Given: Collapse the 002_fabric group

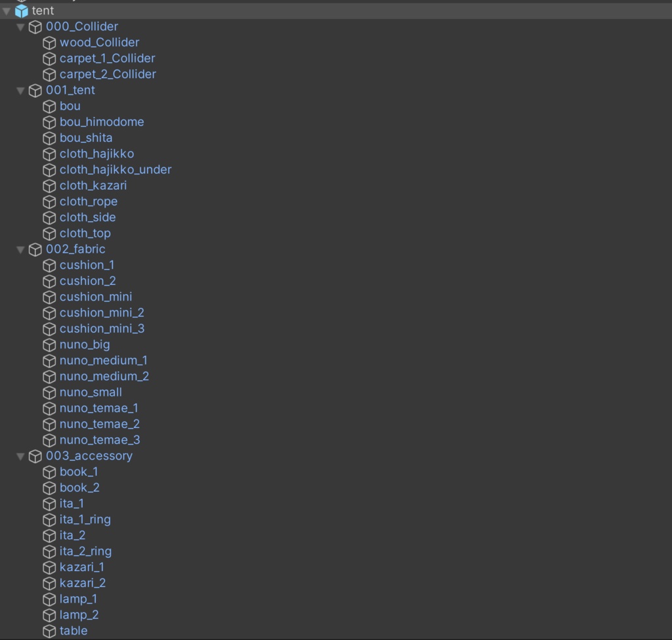Looking at the screenshot, I should coord(20,249).
